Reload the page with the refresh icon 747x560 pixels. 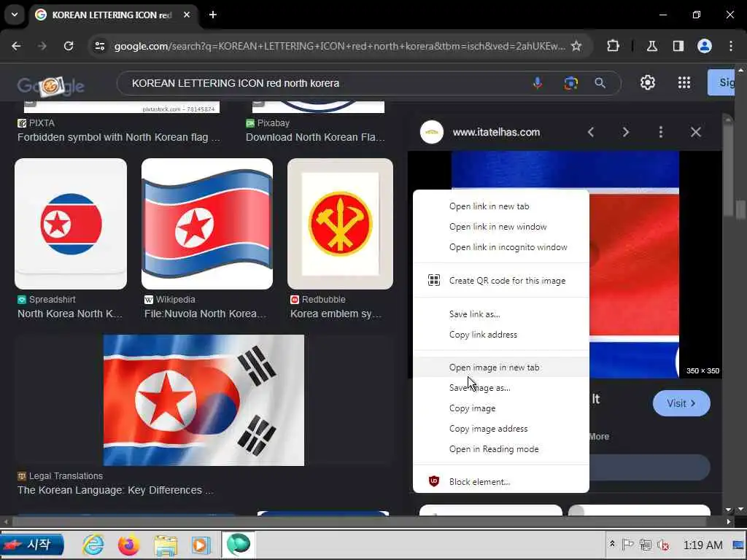click(x=69, y=46)
